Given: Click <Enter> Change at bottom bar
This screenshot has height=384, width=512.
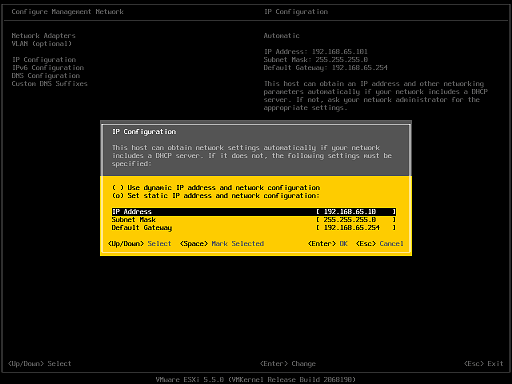Looking at the screenshot, I should [x=288, y=364].
